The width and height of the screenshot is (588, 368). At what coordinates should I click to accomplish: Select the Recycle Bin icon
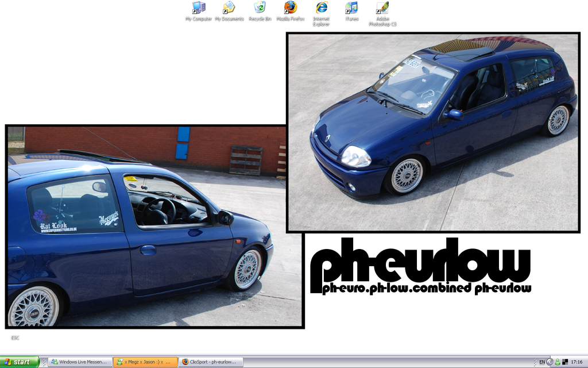tap(260, 8)
